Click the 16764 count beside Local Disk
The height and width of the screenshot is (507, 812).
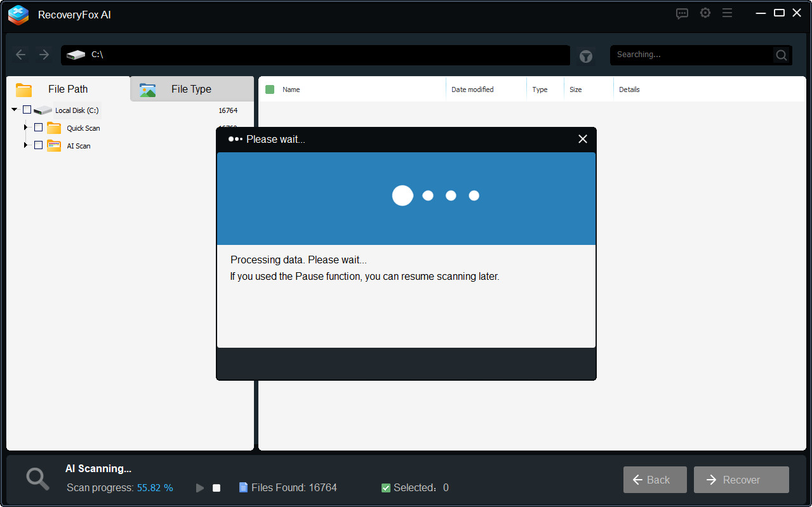pyautogui.click(x=228, y=110)
